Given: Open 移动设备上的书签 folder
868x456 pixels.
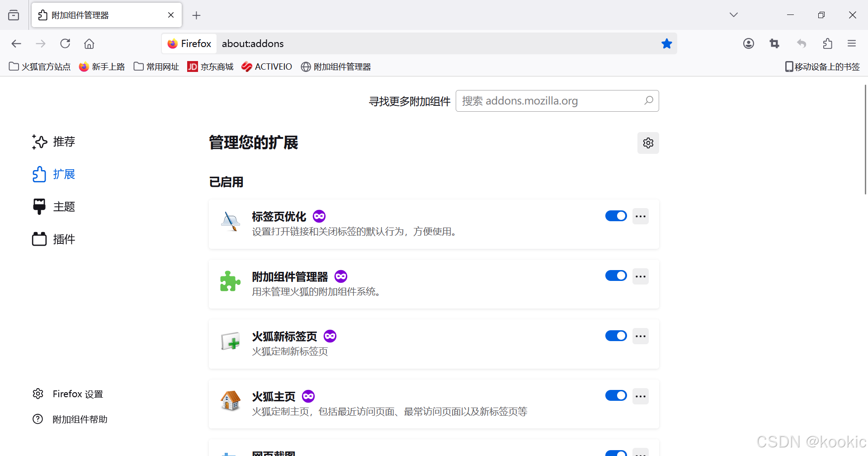Looking at the screenshot, I should [822, 66].
